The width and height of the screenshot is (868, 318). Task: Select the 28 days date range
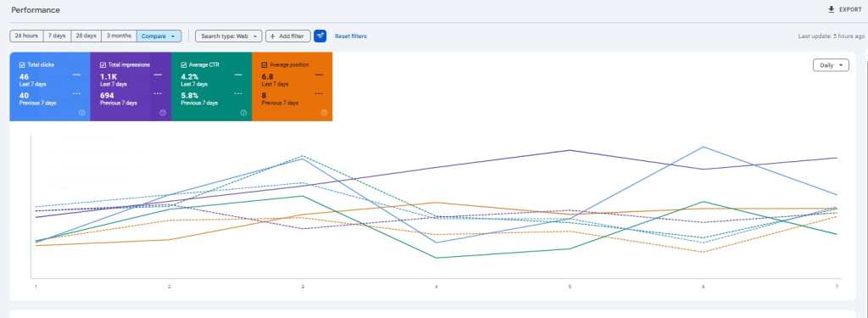86,36
